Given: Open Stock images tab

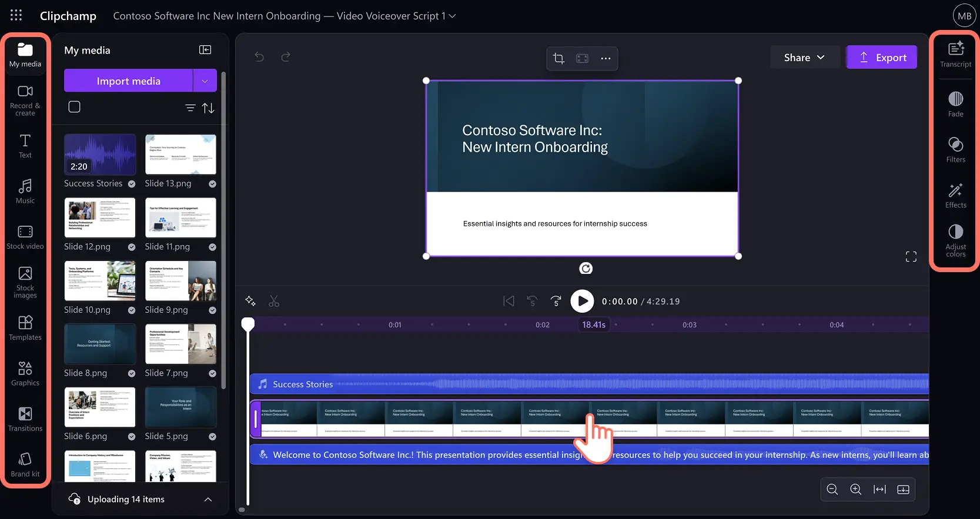Looking at the screenshot, I should pos(25,282).
